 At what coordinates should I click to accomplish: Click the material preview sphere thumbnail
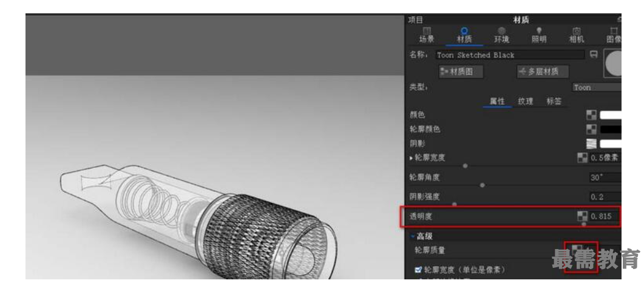click(x=612, y=64)
